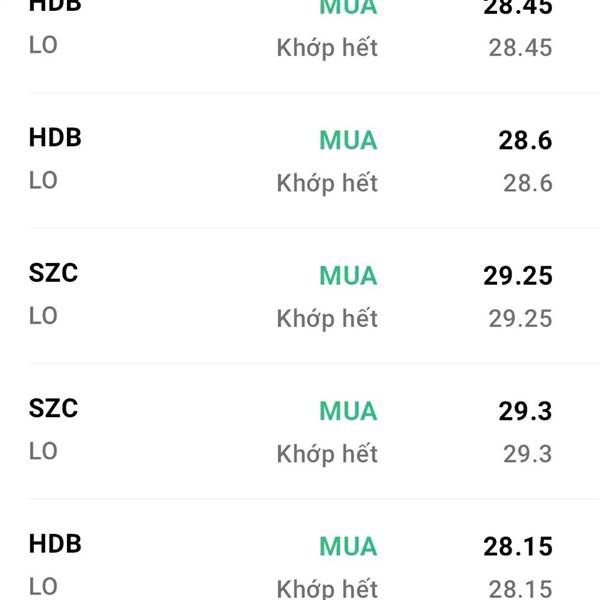Tap LO order type on 29.3 order
This screenshot has width=600, height=600.
43,451
